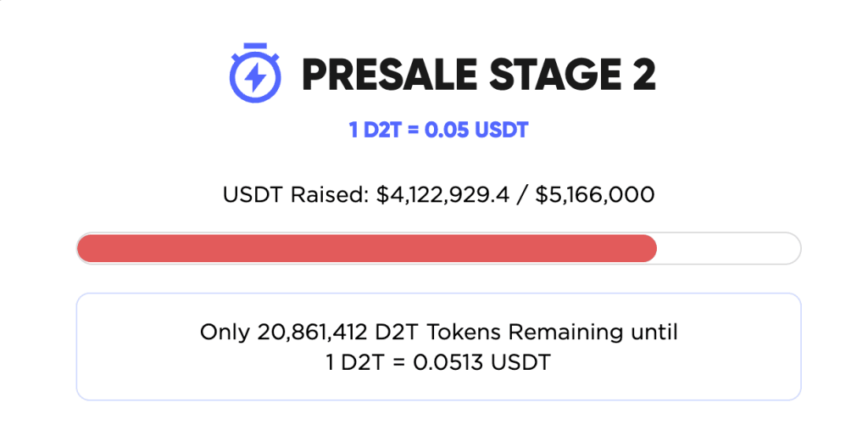The image size is (868, 425).
Task: Click the red filled part of progress bar
Action: click(364, 248)
